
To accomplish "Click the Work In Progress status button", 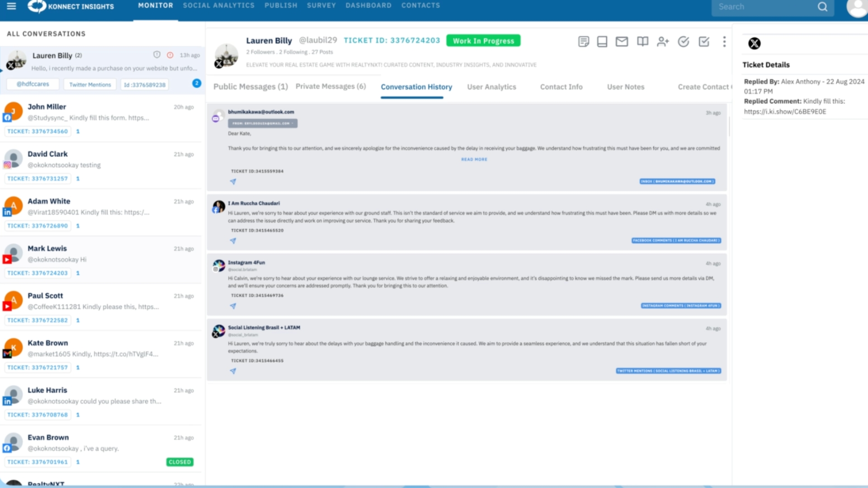I will (483, 40).
